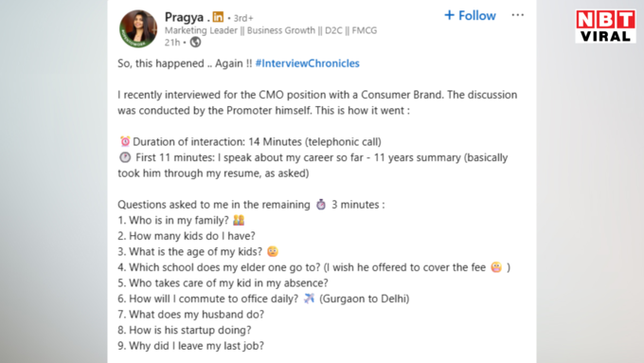Click the line Why did I leave my last job

[x=190, y=346]
